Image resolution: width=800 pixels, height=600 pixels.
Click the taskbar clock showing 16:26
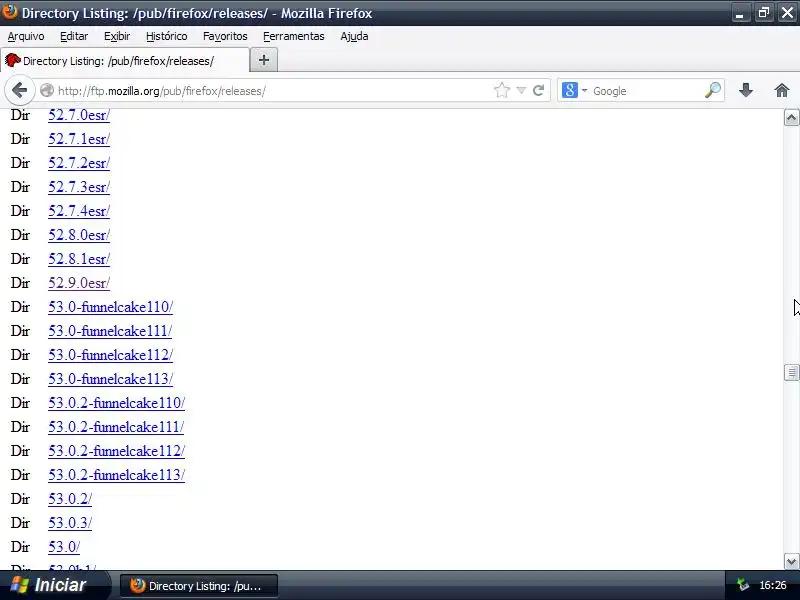click(772, 585)
